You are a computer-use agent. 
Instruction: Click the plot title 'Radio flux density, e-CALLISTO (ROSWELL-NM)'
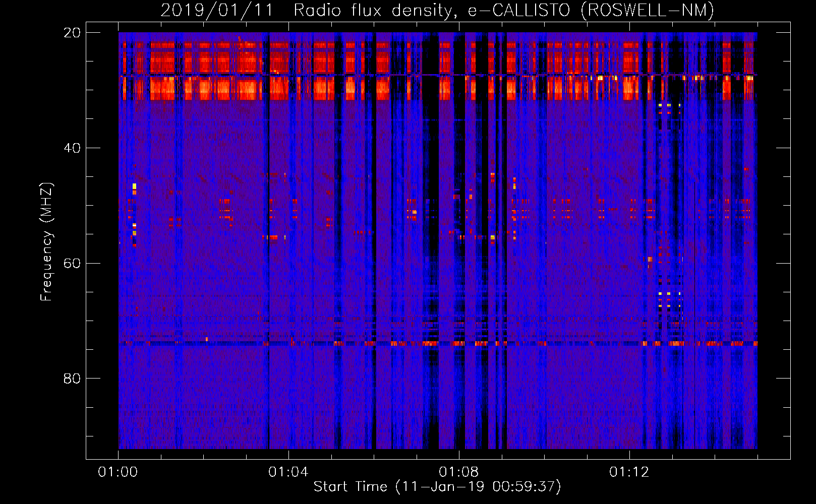(x=504, y=10)
